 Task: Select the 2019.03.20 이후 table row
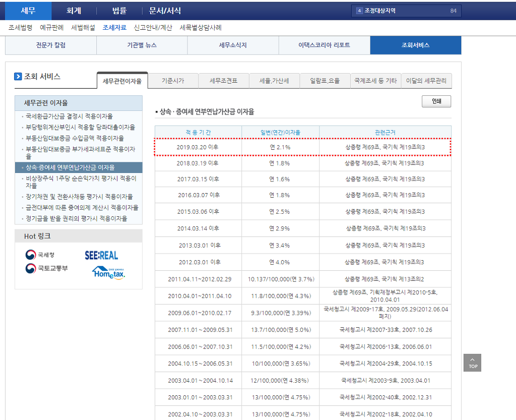[x=302, y=147]
